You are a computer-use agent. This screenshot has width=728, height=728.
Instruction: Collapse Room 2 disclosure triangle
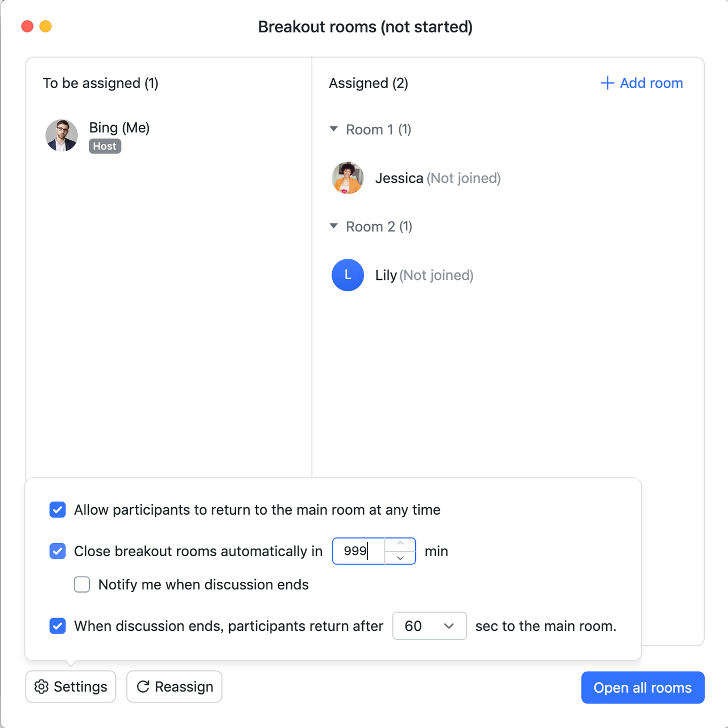[x=334, y=226]
